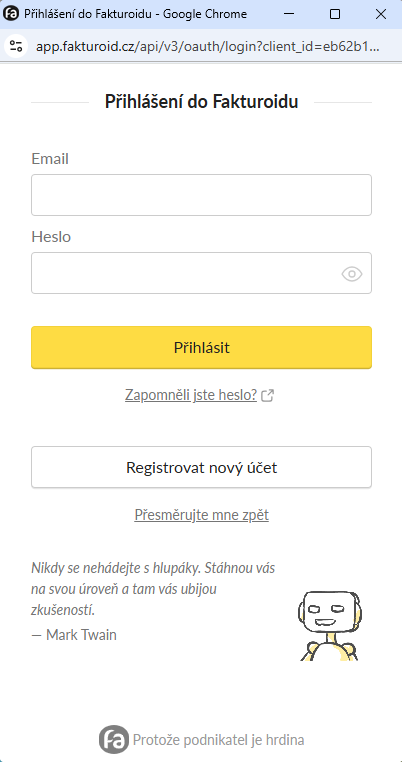Open site information icon in address bar
402x762 pixels.
coord(16,46)
